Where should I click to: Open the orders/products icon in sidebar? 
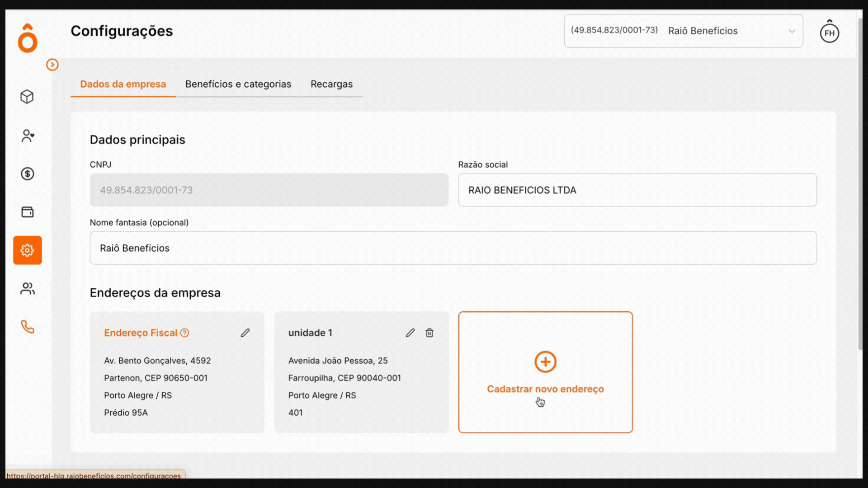click(27, 96)
